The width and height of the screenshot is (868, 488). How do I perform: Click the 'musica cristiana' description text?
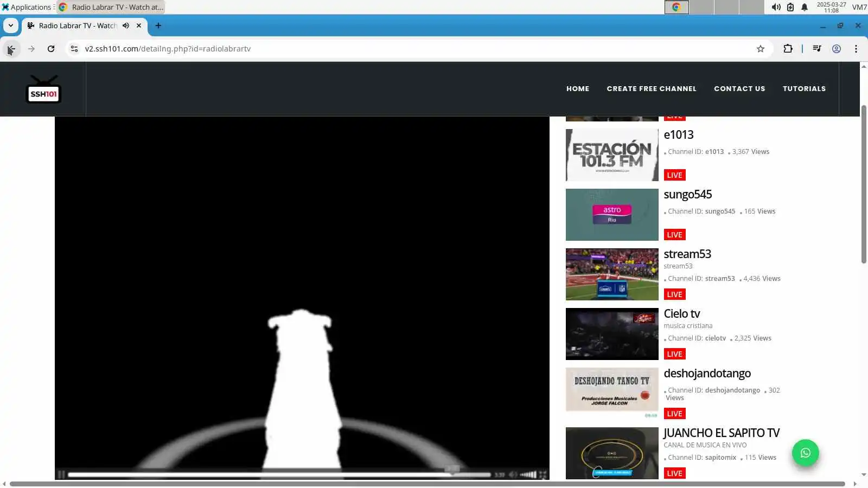point(688,326)
